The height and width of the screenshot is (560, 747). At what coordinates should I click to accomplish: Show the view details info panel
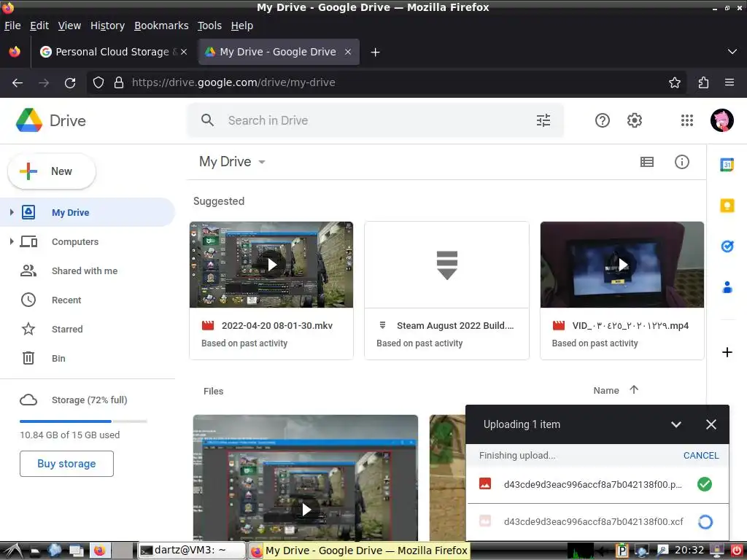coord(682,162)
